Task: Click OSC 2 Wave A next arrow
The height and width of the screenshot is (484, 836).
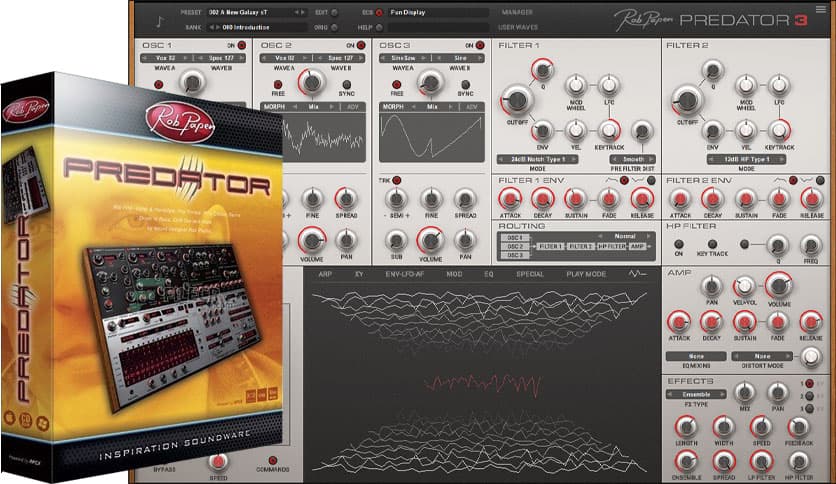Action: [x=305, y=58]
